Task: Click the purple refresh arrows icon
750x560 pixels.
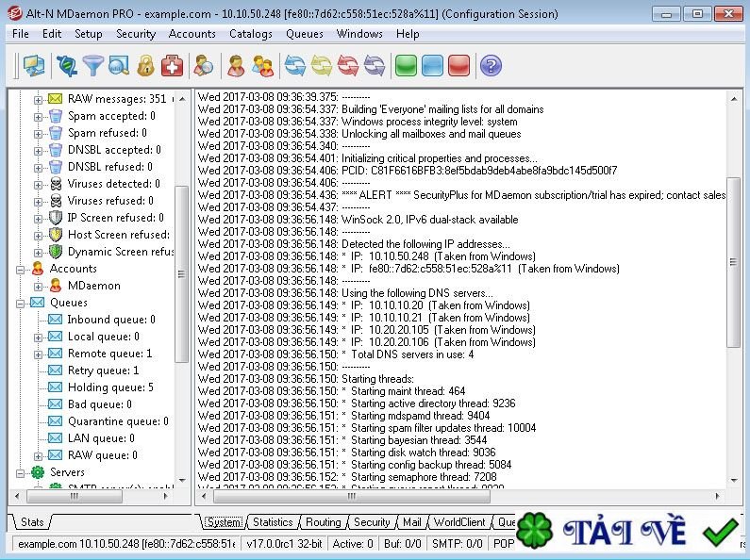Action: coord(374,66)
